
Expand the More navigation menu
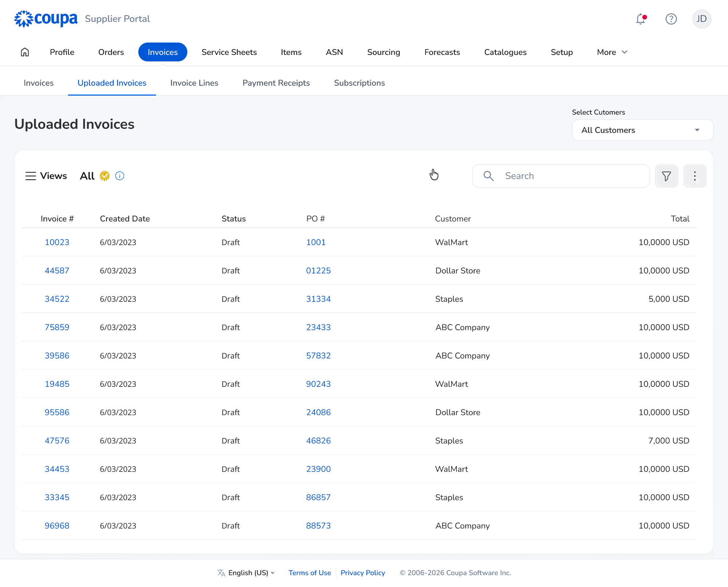tap(612, 52)
